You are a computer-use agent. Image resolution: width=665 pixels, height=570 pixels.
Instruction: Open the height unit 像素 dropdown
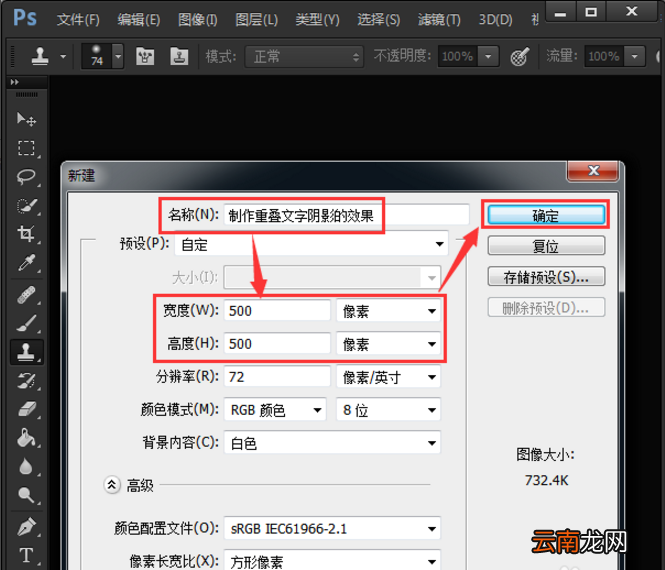click(x=388, y=344)
